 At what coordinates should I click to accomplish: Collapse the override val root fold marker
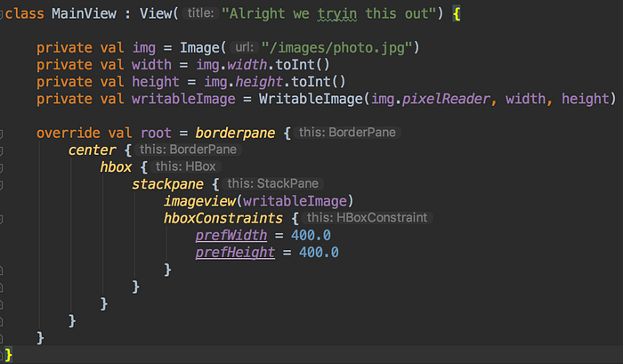1,133
